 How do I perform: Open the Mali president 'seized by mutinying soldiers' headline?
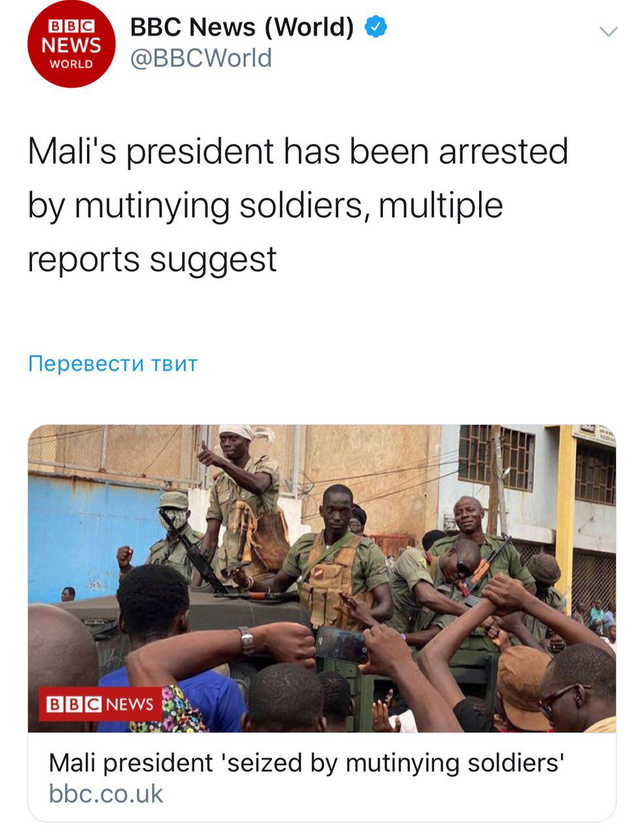click(306, 763)
